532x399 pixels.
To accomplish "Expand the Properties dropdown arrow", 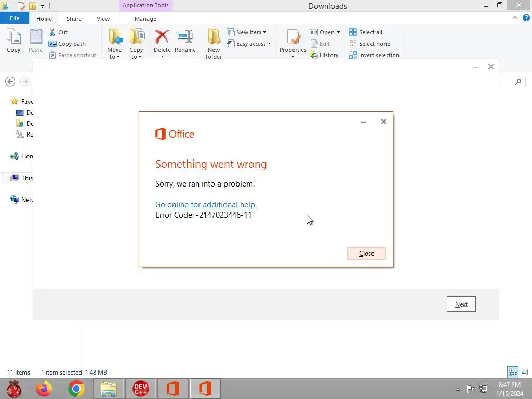I will click(x=293, y=56).
